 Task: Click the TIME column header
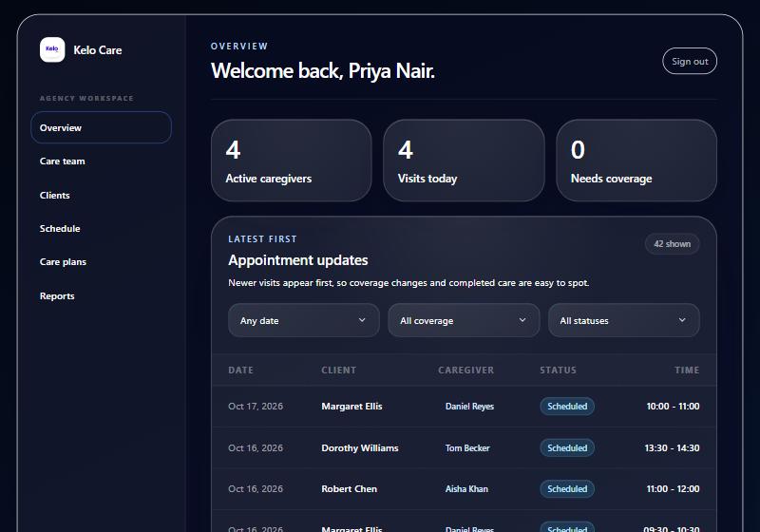click(x=687, y=370)
